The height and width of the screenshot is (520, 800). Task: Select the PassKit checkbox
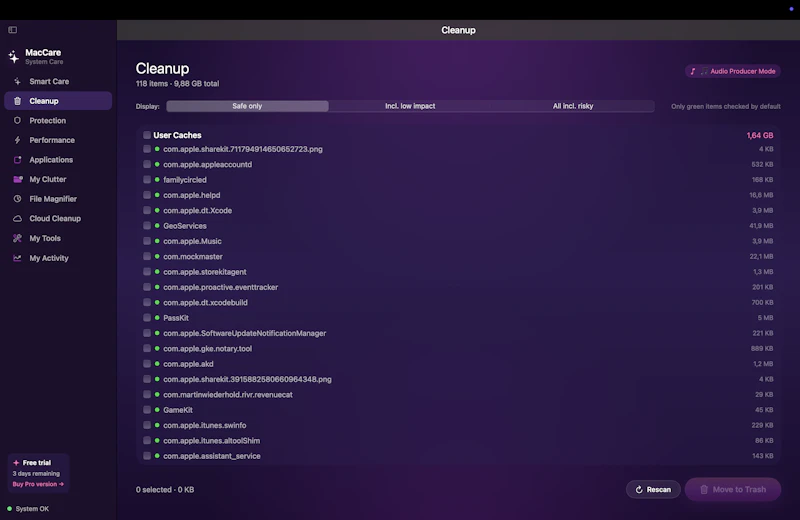147,317
